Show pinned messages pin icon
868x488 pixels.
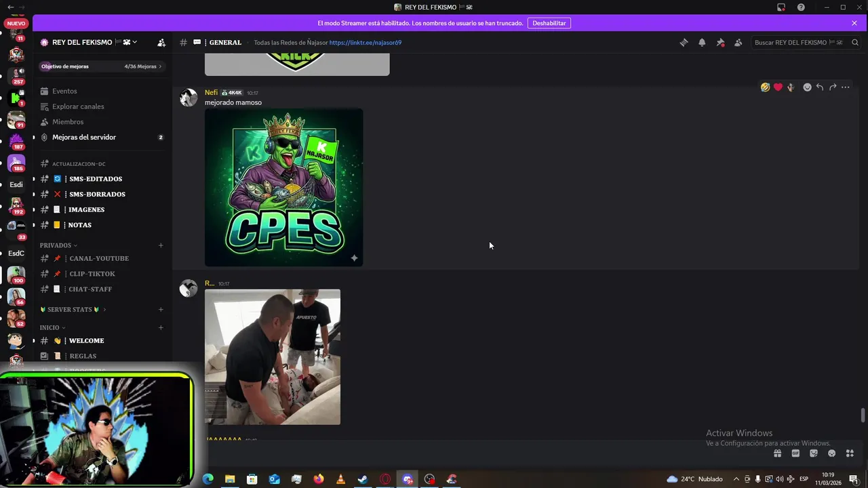[720, 42]
